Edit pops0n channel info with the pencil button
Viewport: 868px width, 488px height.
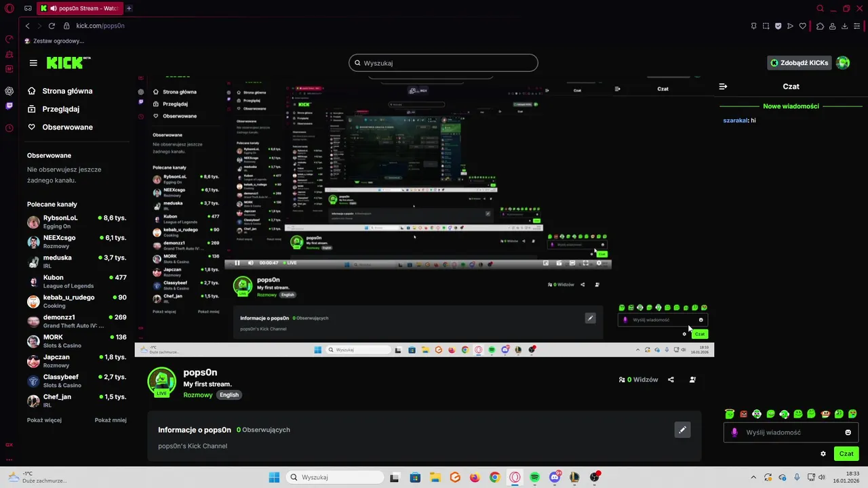coord(683,430)
